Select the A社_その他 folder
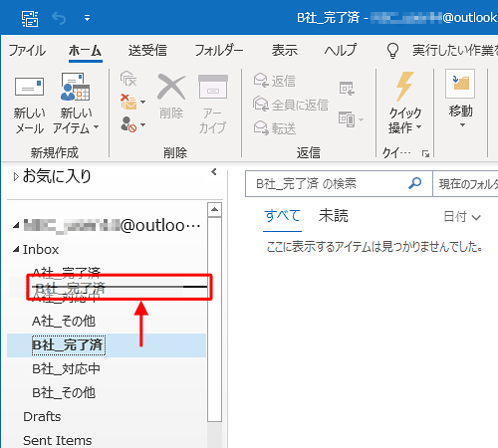This screenshot has width=498, height=448. (x=64, y=322)
